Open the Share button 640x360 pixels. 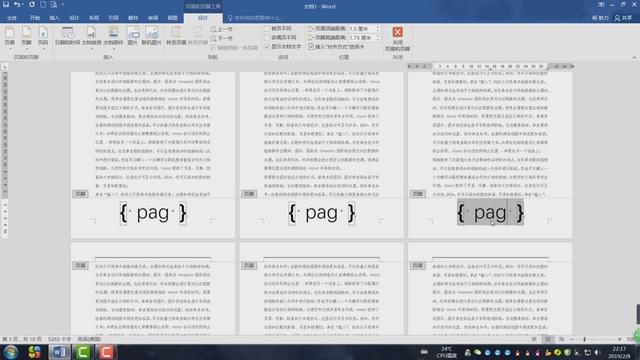(623, 18)
